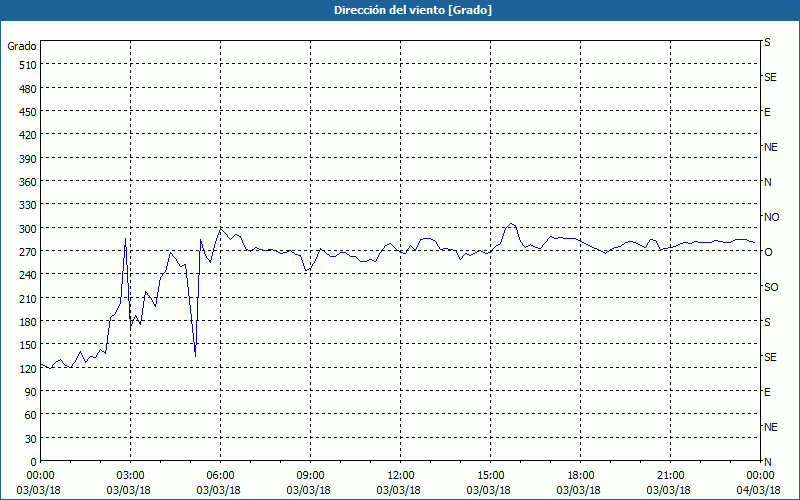Viewport: 800px width, 500px height.
Task: Select the 330 degree axis value
Action: click(28, 205)
